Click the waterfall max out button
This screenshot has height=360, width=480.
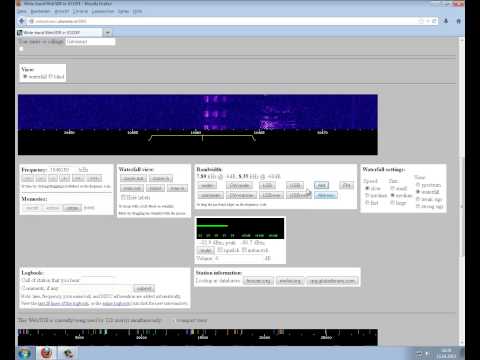132,188
